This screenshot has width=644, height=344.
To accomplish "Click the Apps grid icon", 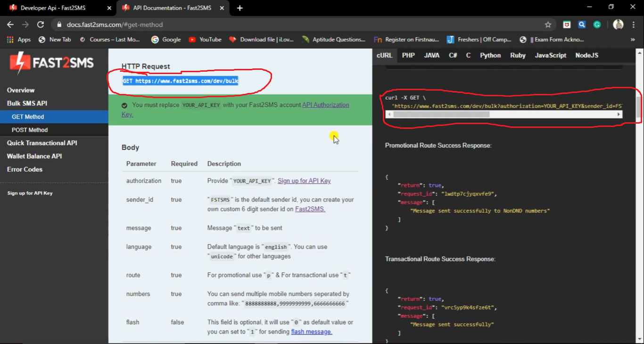I will (10, 40).
